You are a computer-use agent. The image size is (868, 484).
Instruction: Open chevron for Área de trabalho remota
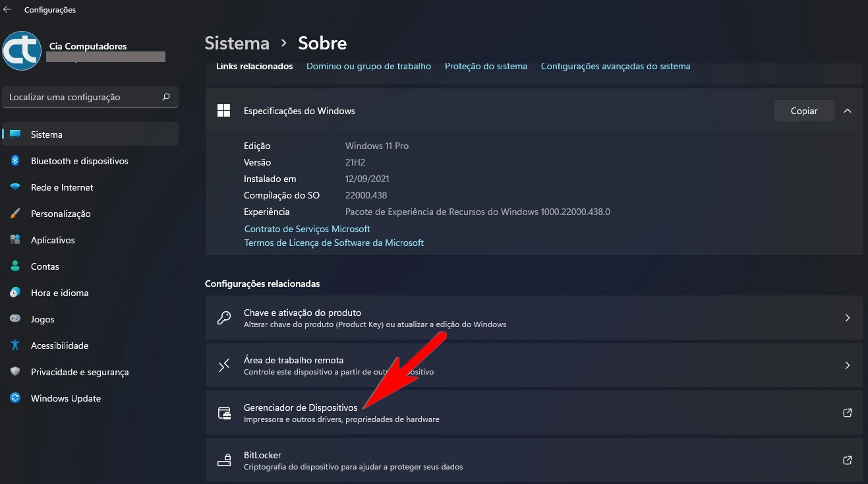[x=848, y=365]
